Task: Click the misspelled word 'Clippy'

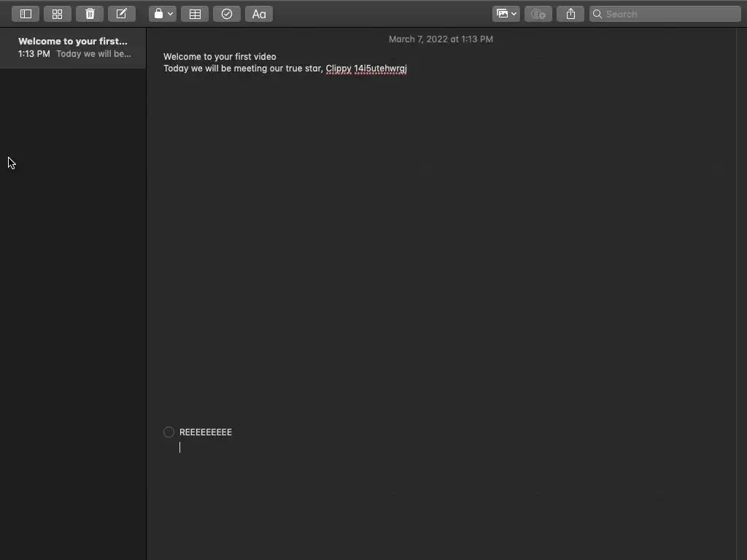Action: click(x=338, y=69)
